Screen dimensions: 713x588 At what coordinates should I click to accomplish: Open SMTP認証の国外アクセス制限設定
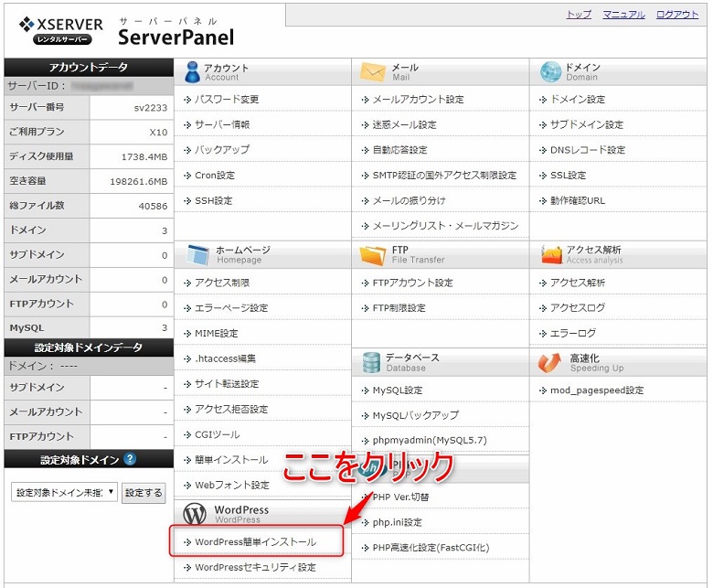(444, 175)
